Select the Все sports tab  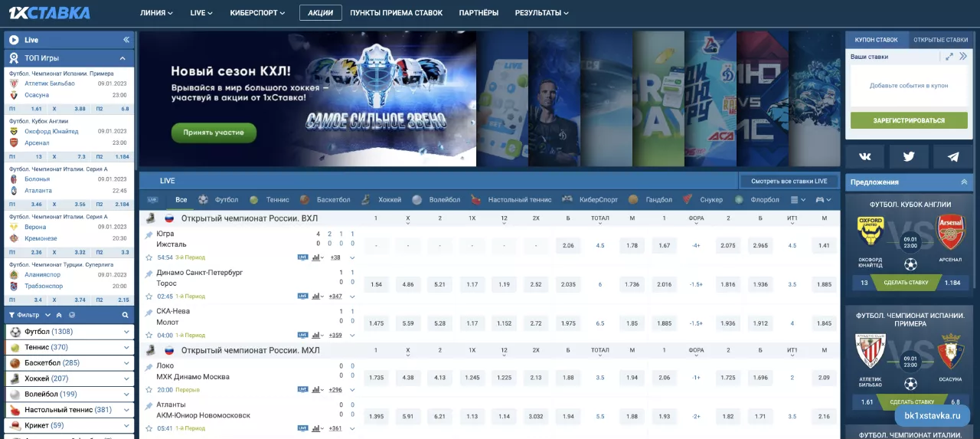pyautogui.click(x=181, y=200)
